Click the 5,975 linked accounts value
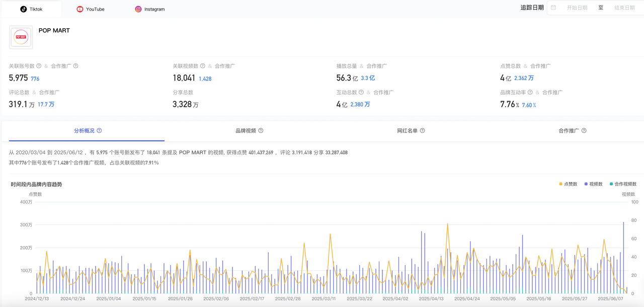The image size is (644, 307). [18, 78]
